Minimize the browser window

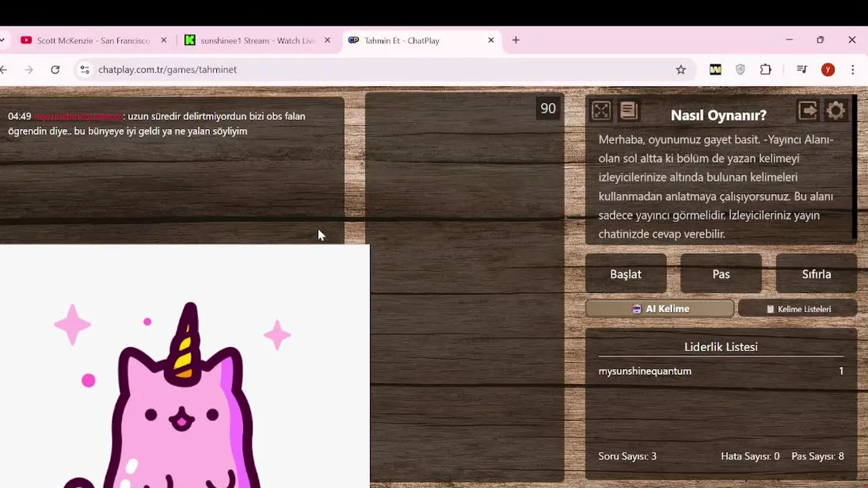789,40
